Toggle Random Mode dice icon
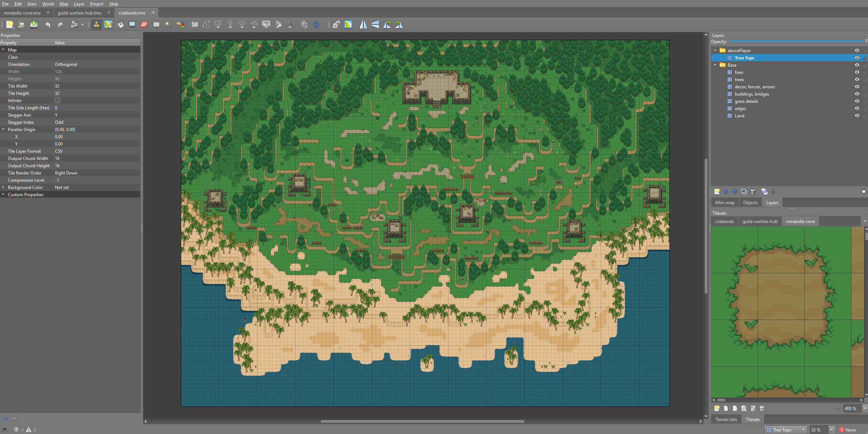 tap(336, 25)
